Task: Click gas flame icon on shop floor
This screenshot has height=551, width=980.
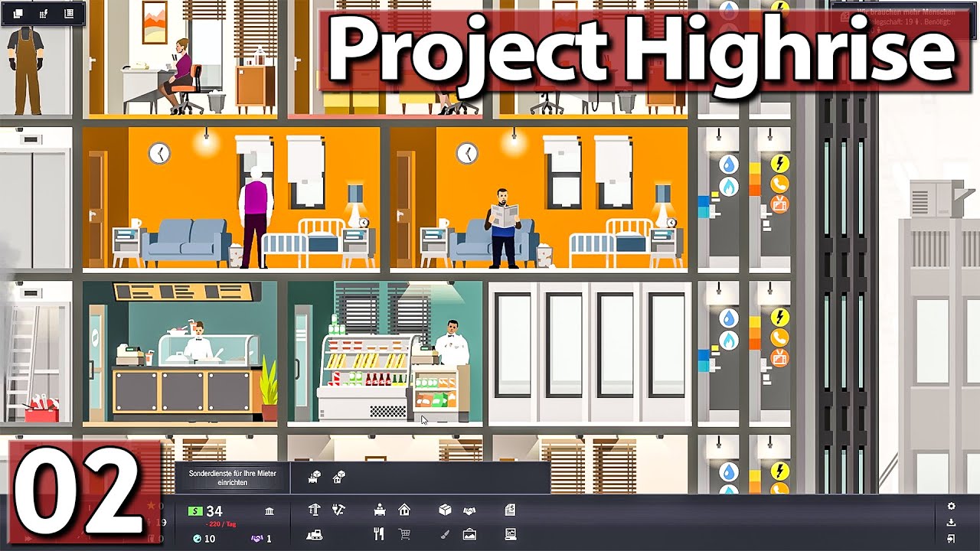Action: coord(728,340)
